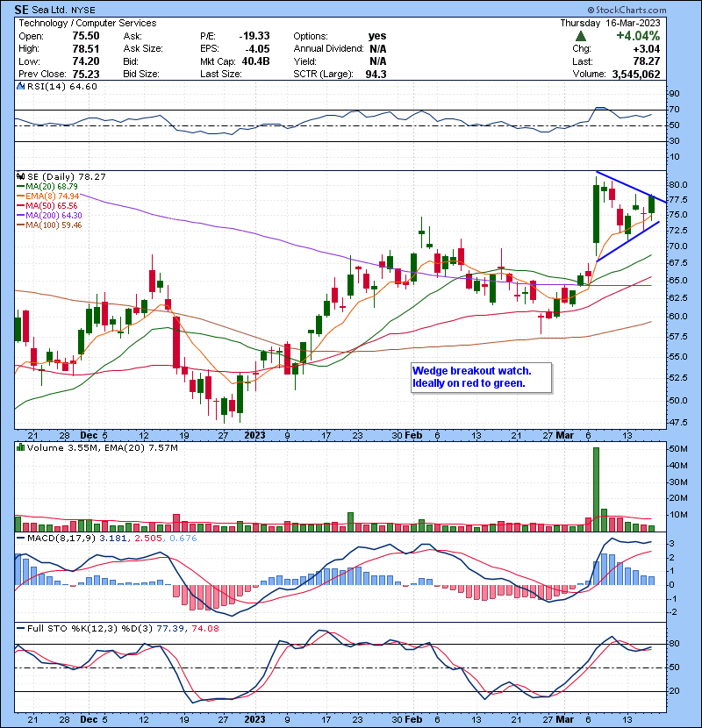Click the MACD(8,17,9) panel label
The height and width of the screenshot is (728, 702).
click(x=61, y=539)
